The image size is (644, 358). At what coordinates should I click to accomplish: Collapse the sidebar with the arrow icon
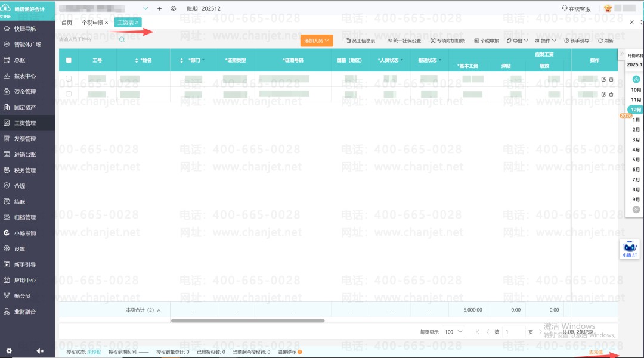40,351
